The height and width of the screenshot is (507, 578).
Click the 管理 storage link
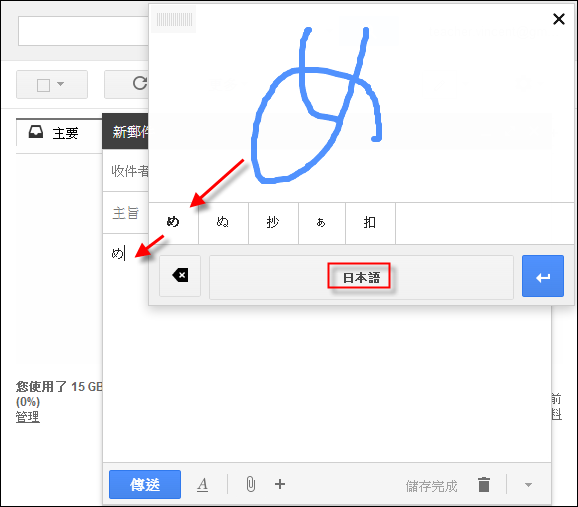28,417
